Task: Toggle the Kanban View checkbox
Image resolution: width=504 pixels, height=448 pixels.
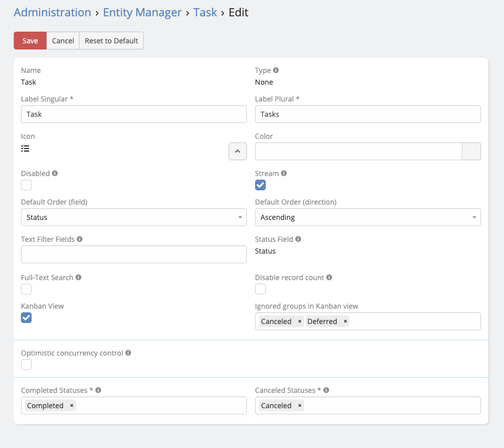Action: [27, 318]
